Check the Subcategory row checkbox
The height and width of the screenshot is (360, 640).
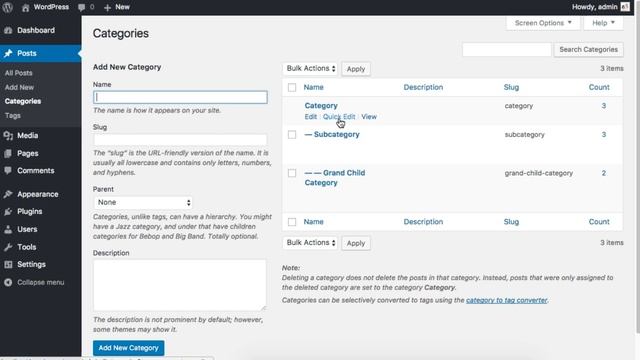292,135
